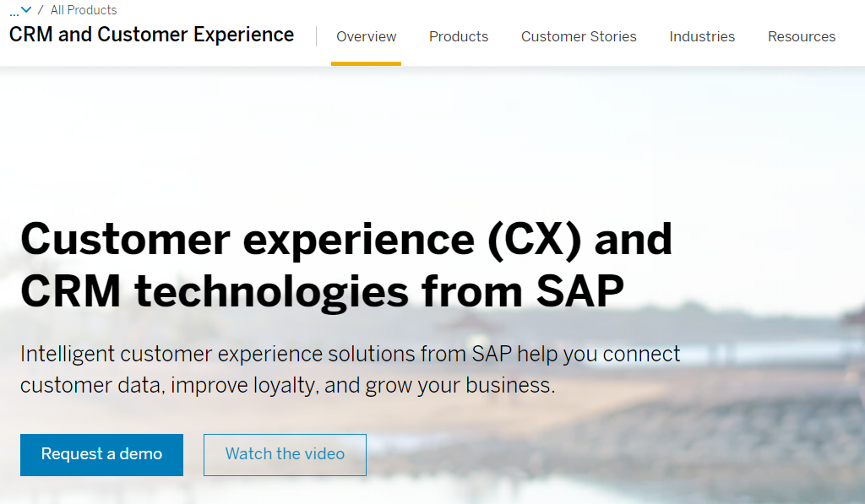Launch the SAP CX overview video
865x504 pixels.
pyautogui.click(x=285, y=454)
